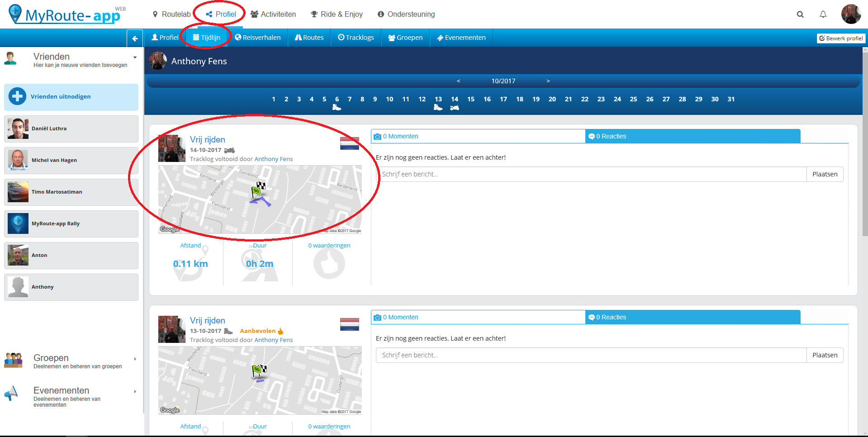Open Anton friend entry
The image size is (868, 437).
pyautogui.click(x=71, y=256)
